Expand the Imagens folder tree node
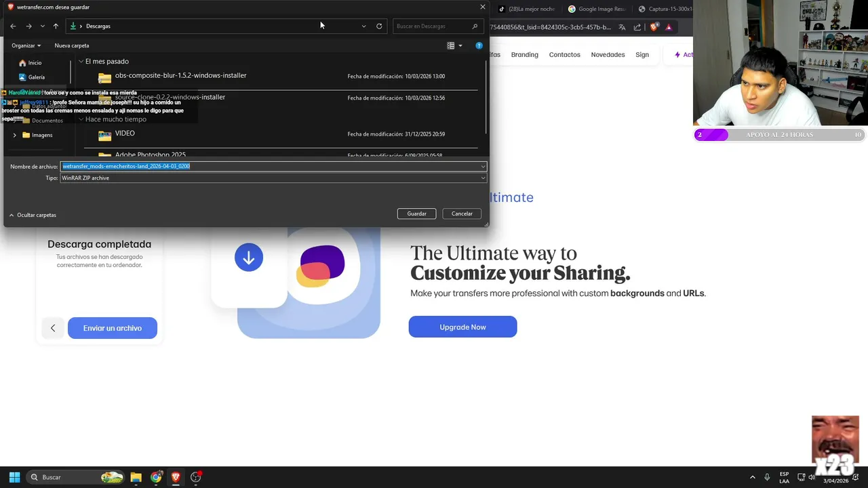This screenshot has width=868, height=488. [x=14, y=135]
